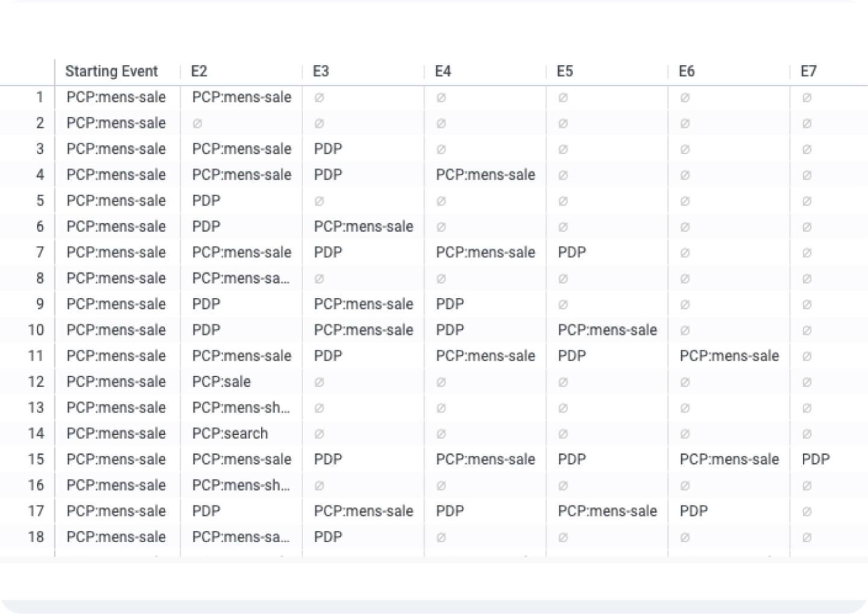Select the PCP:sale cell in row 12
The image size is (868, 614).
pos(221,382)
